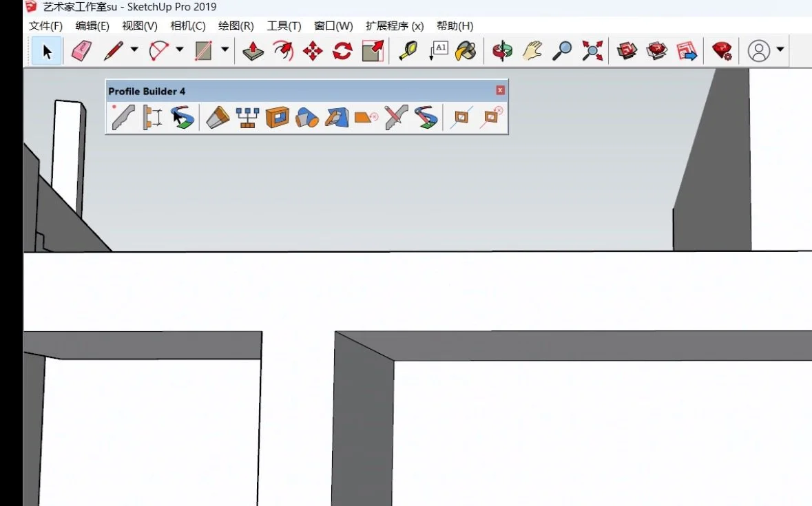The height and width of the screenshot is (506, 812).
Task: Select the Pan hand tool
Action: tap(532, 51)
